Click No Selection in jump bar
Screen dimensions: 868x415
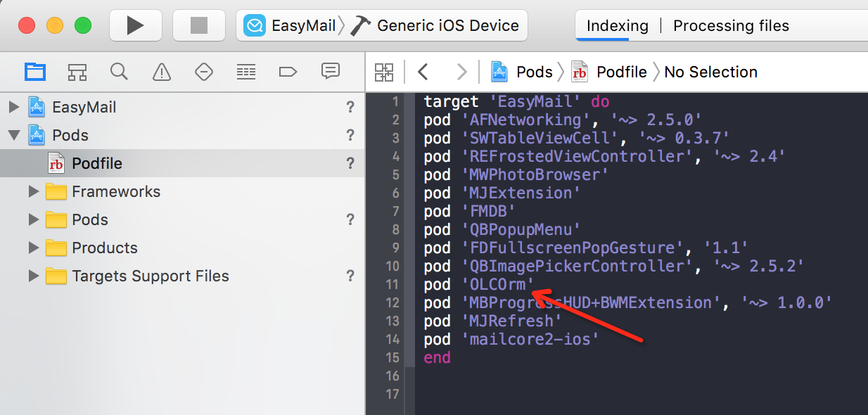click(710, 72)
